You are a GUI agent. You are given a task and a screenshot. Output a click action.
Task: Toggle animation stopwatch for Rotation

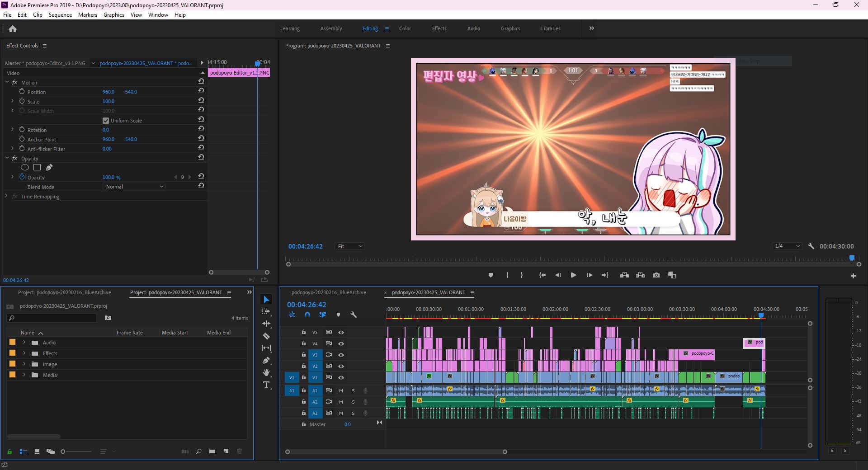coord(22,129)
